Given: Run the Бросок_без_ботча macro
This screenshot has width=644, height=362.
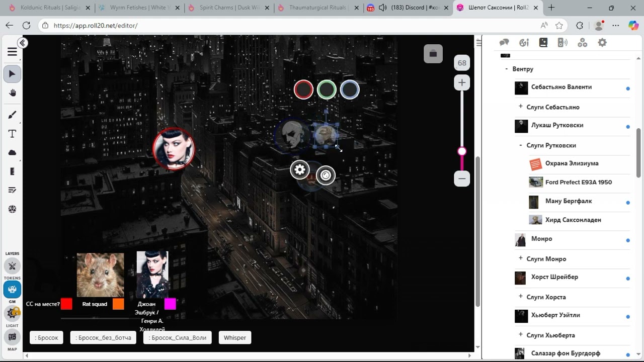Looking at the screenshot, I should coord(103,337).
